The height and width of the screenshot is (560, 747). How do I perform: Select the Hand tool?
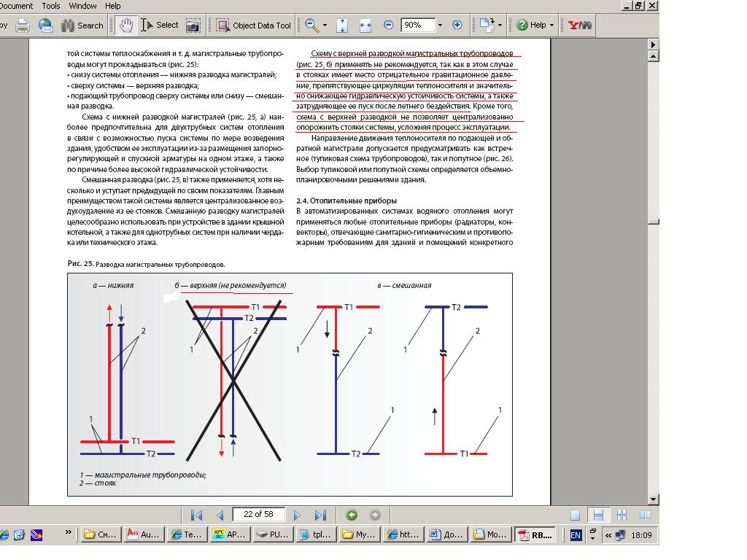126,26
